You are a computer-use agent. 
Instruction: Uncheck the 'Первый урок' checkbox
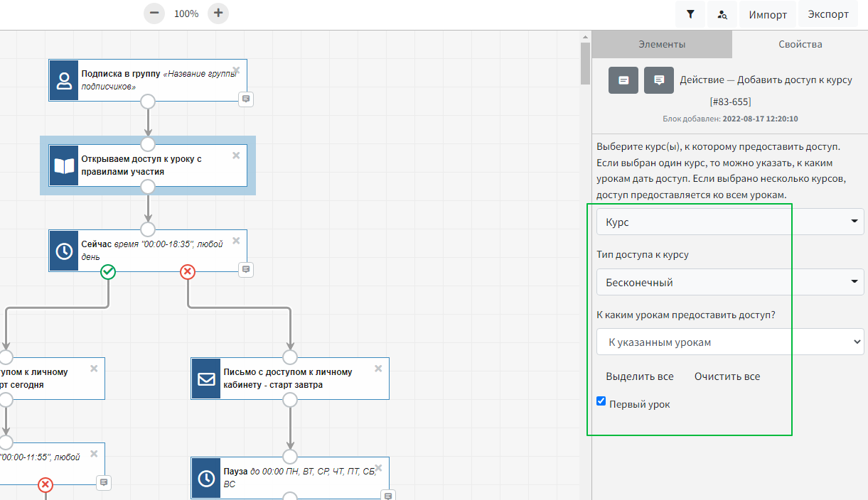(601, 402)
